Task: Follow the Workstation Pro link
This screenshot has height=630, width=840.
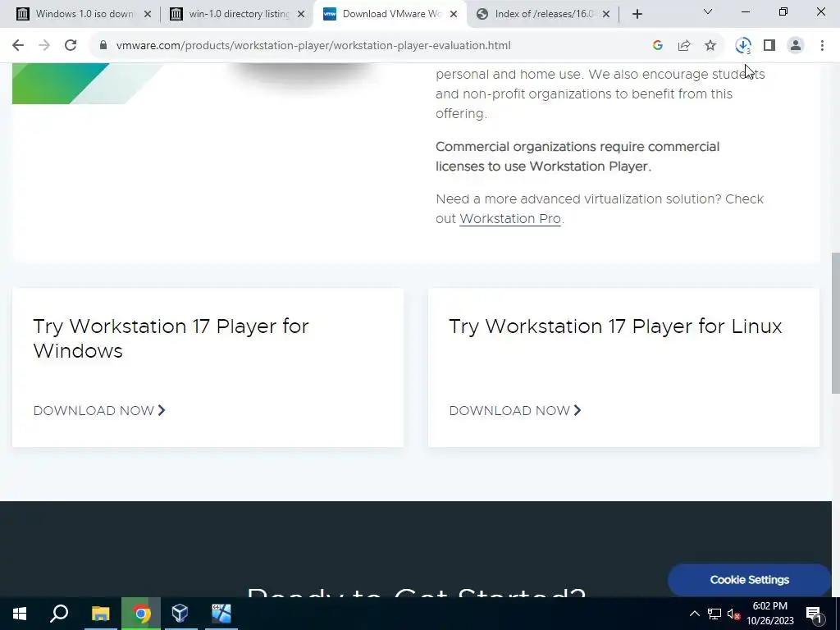Action: point(510,218)
